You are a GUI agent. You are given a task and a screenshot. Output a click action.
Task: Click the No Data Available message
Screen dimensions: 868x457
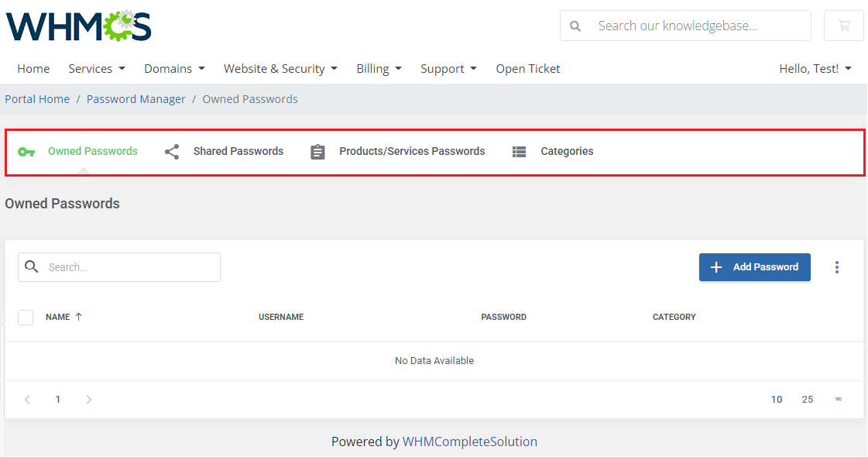click(434, 361)
